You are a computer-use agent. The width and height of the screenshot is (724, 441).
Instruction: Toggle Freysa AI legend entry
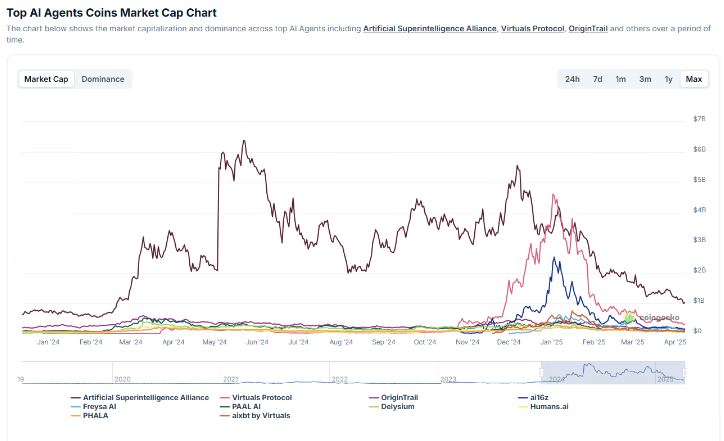(94, 407)
